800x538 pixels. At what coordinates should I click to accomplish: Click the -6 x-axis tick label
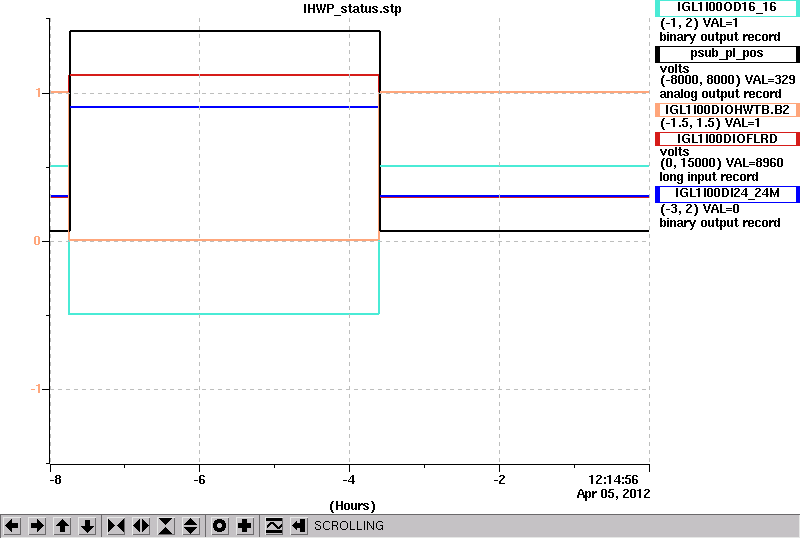coord(199,480)
